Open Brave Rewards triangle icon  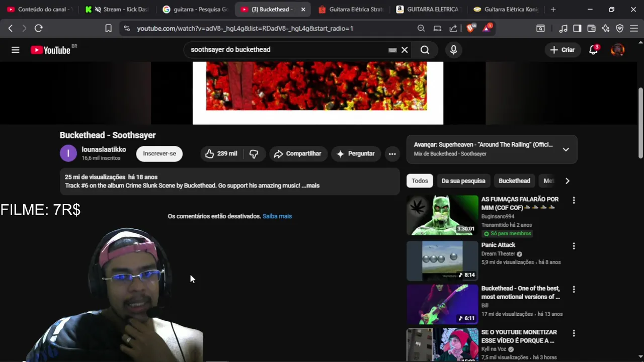(487, 28)
